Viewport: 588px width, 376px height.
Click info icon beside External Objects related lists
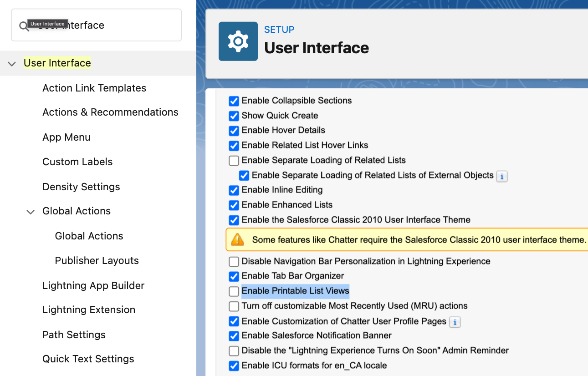[x=502, y=176]
